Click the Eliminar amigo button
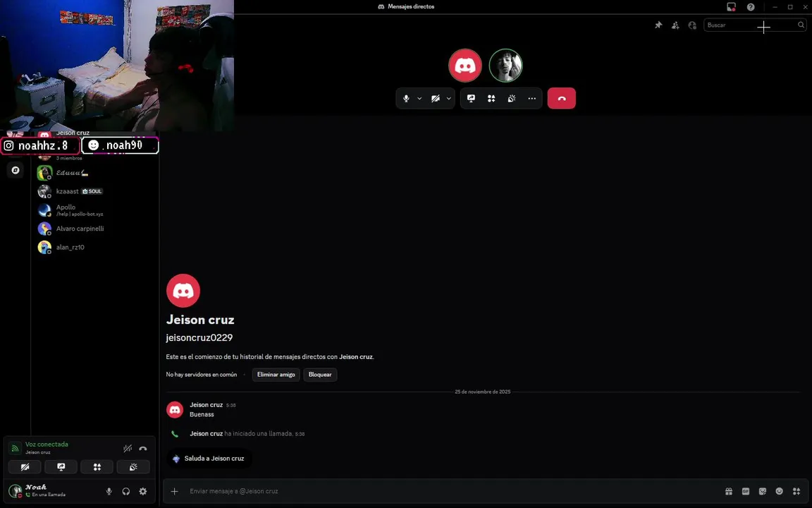This screenshot has width=812, height=508. (276, 374)
